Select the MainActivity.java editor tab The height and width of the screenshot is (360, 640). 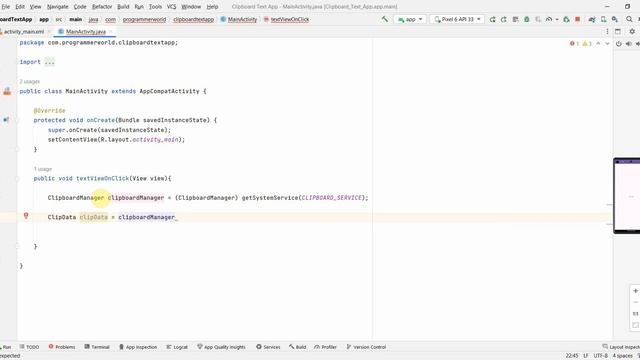coord(85,31)
